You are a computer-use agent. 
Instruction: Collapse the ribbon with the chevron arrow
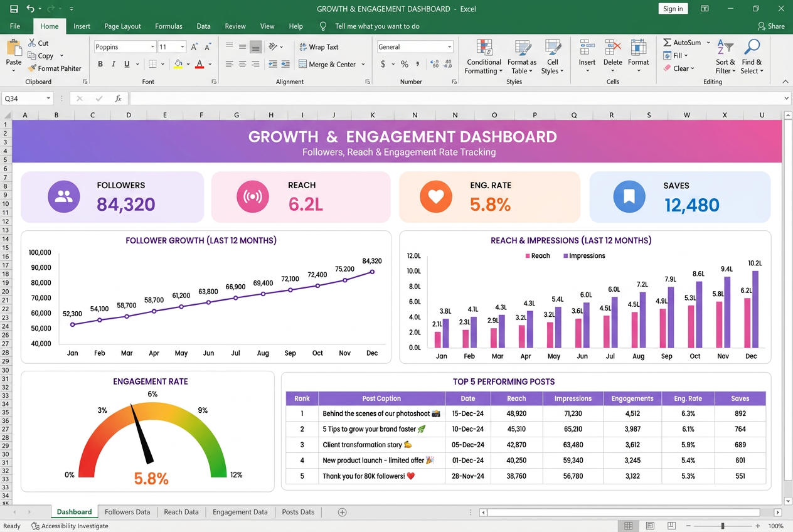[785, 82]
